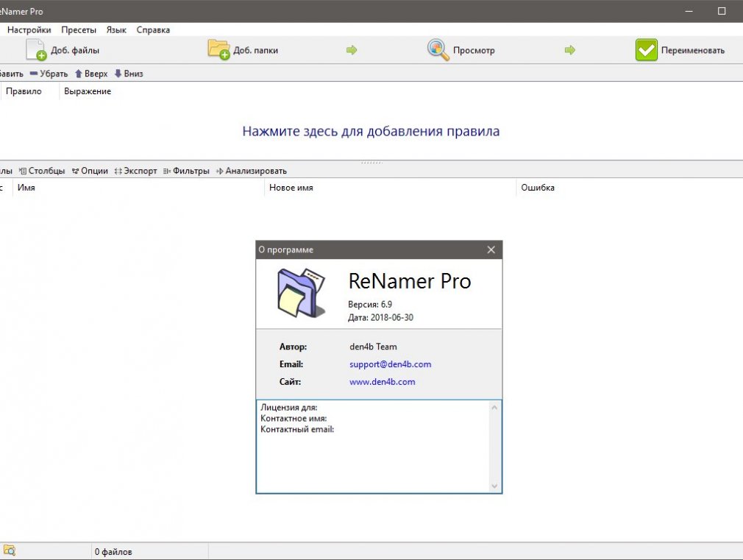This screenshot has width=743, height=560.
Task: Close the О программе dialog
Action: pos(491,250)
